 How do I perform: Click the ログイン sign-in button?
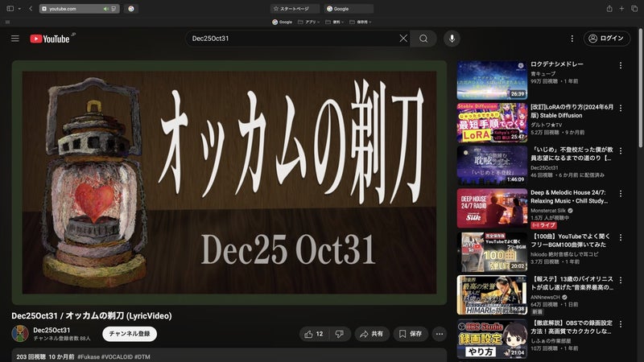click(x=608, y=39)
